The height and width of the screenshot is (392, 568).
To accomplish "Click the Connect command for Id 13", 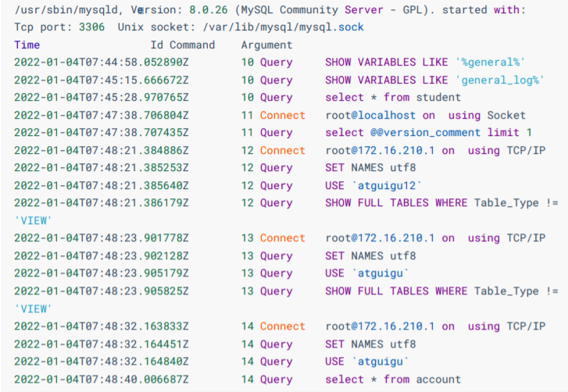I will 283,238.
